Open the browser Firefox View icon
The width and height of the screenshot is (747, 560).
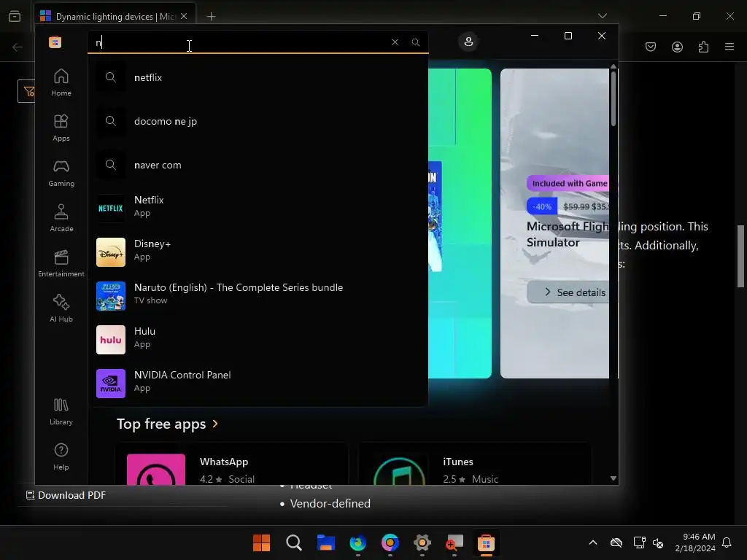(15, 16)
